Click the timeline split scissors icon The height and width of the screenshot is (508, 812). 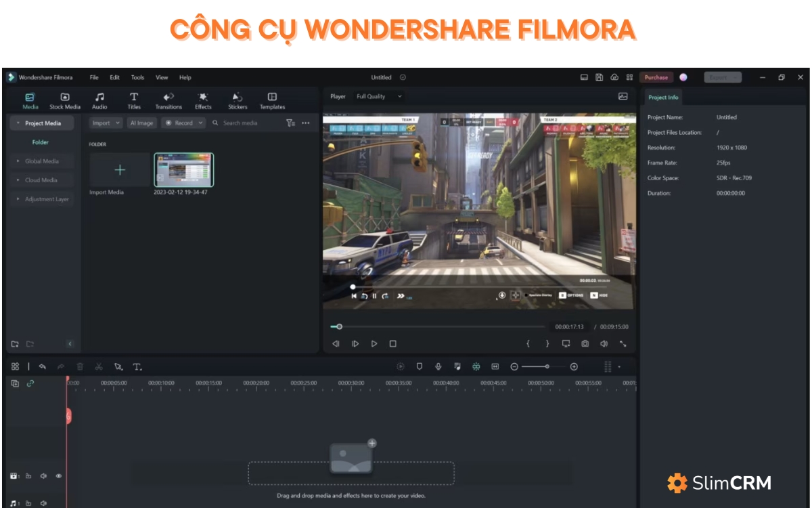coord(99,366)
